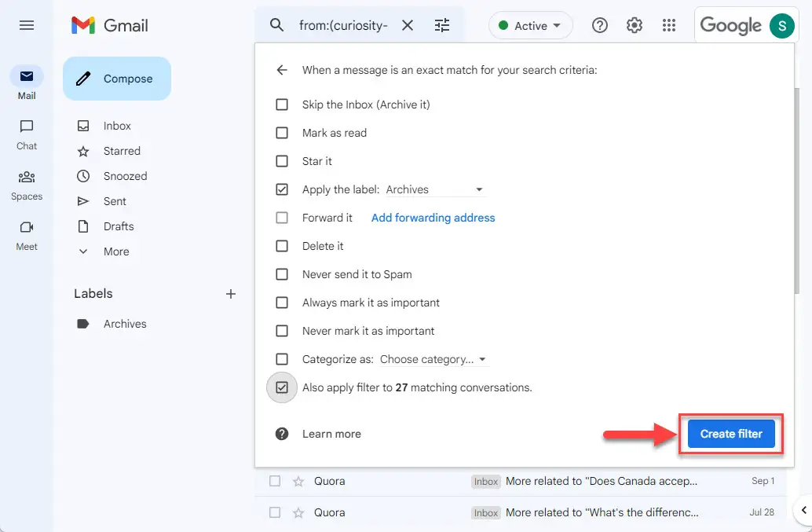The image size is (812, 532).
Task: Clear the search with the X icon
Action: tap(408, 25)
